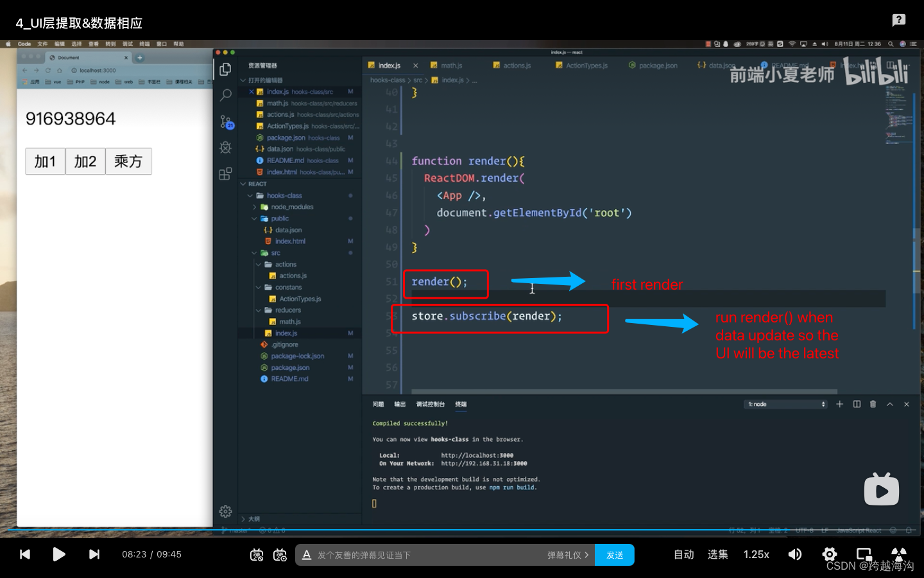Split the terminal with the split icon

[857, 404]
